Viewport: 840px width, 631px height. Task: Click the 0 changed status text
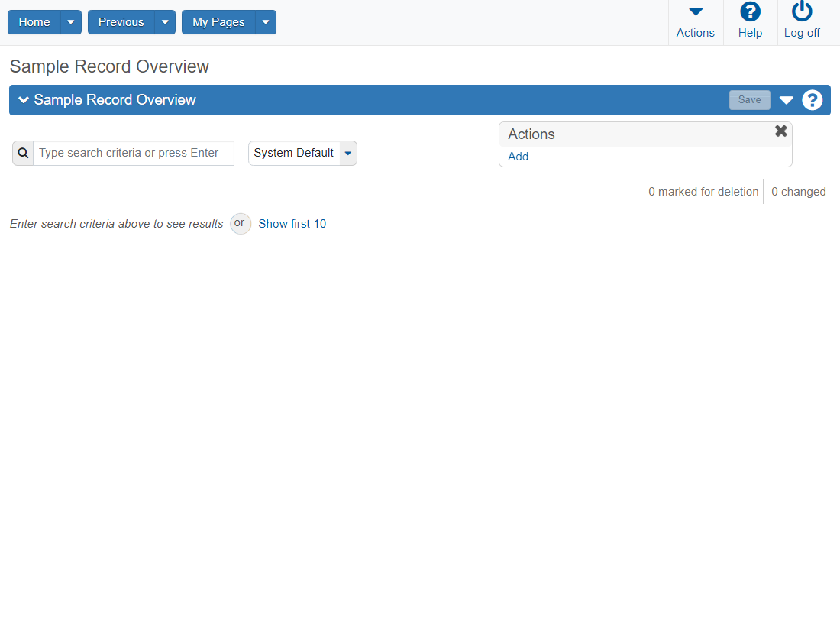coord(798,192)
